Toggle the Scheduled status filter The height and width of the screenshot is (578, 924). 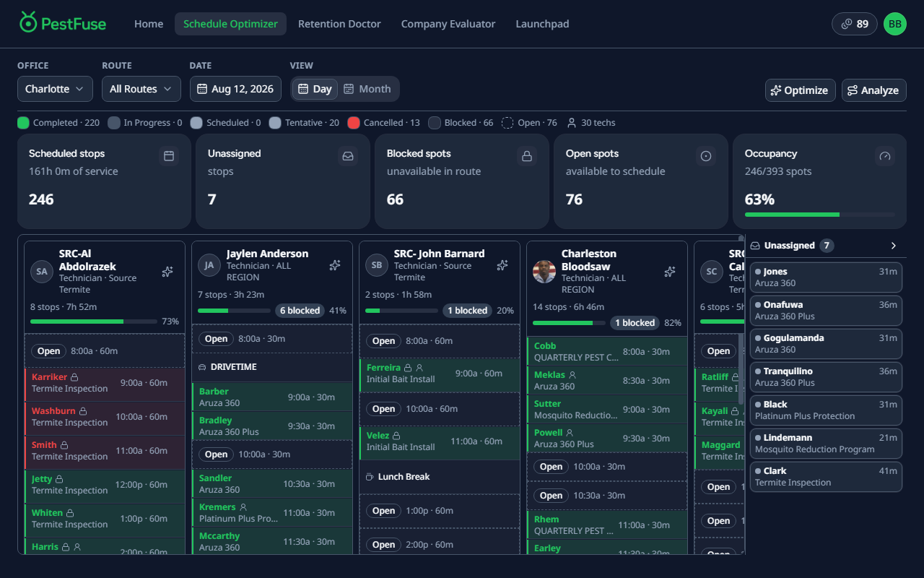[226, 123]
